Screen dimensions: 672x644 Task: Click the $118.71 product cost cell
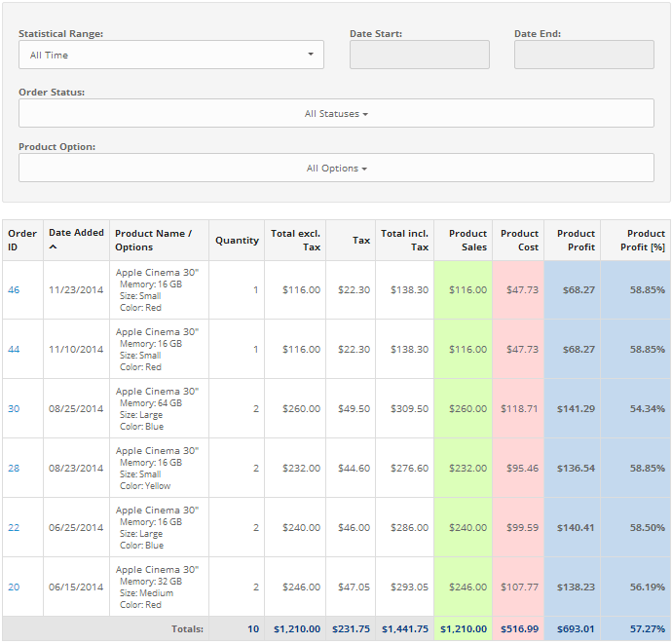coord(519,409)
